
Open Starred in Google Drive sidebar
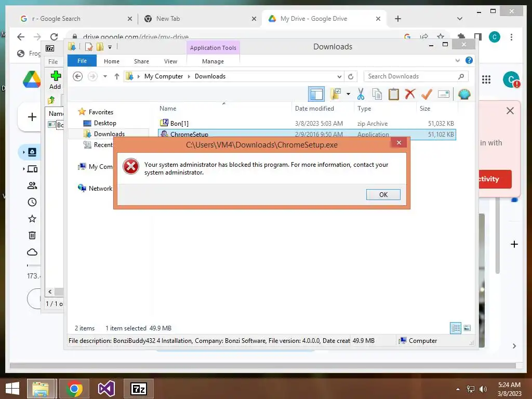tap(32, 219)
